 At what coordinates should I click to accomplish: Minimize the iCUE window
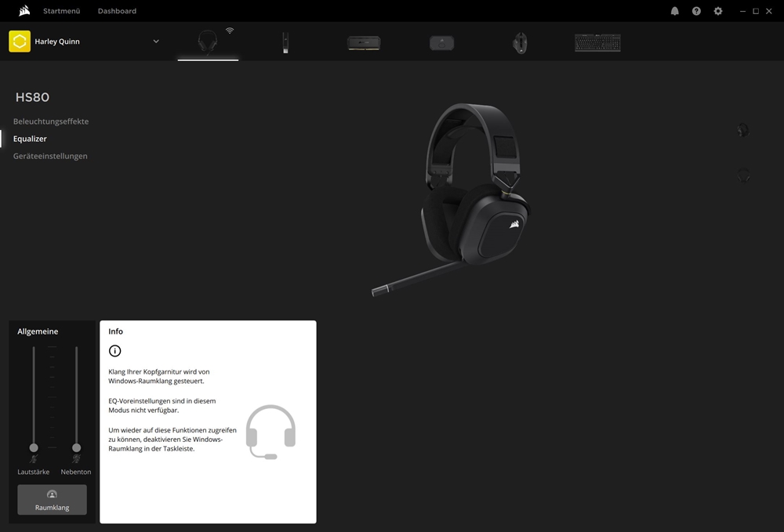pos(742,11)
